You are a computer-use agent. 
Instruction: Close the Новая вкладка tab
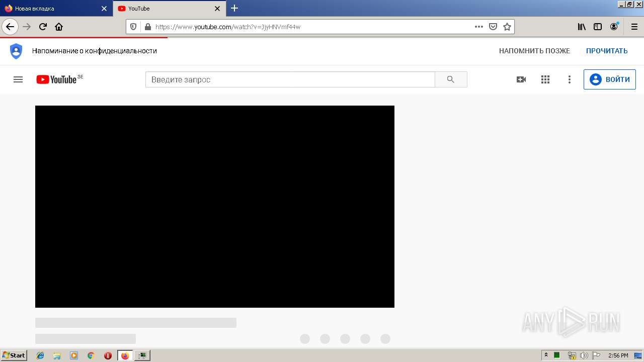104,9
